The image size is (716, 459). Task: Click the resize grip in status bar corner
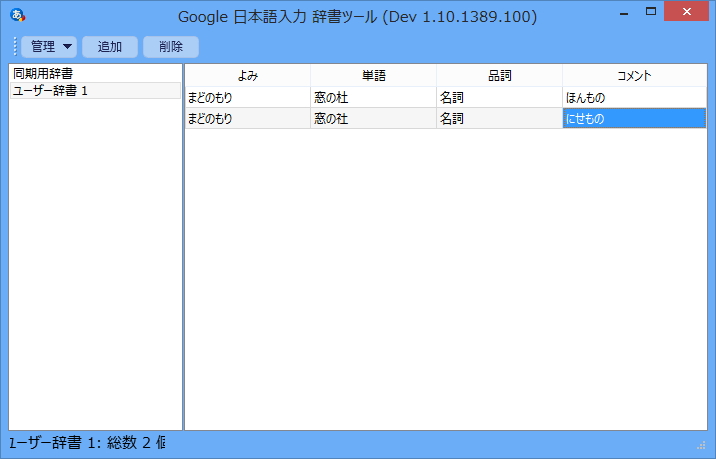(x=701, y=445)
